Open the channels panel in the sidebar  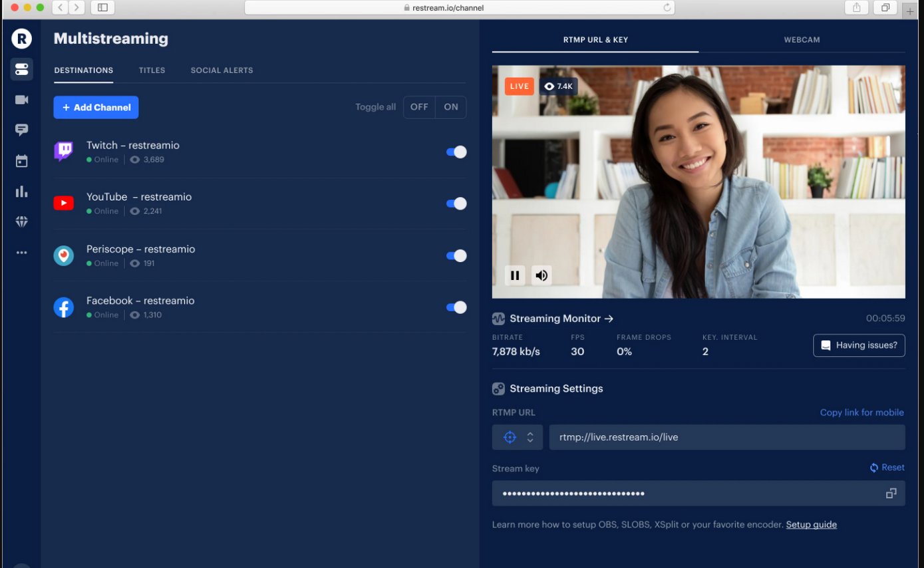21,69
